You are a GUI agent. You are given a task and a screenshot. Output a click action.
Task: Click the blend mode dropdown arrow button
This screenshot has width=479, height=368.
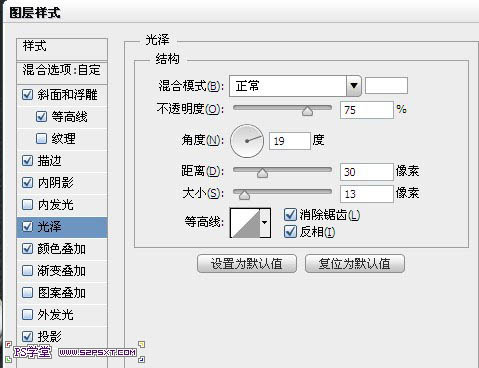point(354,86)
